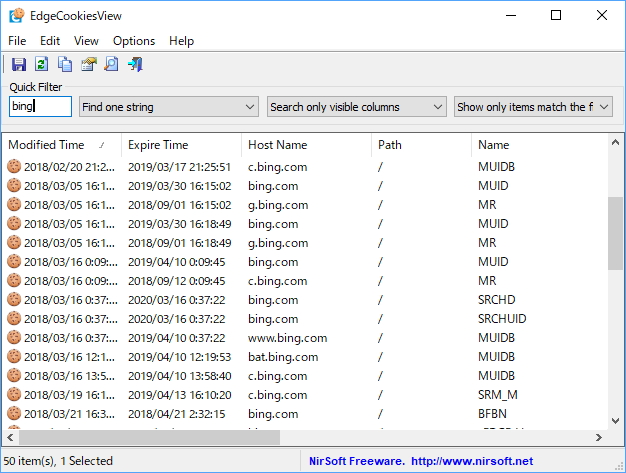Image resolution: width=626 pixels, height=473 pixels.
Task: Select host name 'bat.bing.com' cell
Action: tap(283, 357)
